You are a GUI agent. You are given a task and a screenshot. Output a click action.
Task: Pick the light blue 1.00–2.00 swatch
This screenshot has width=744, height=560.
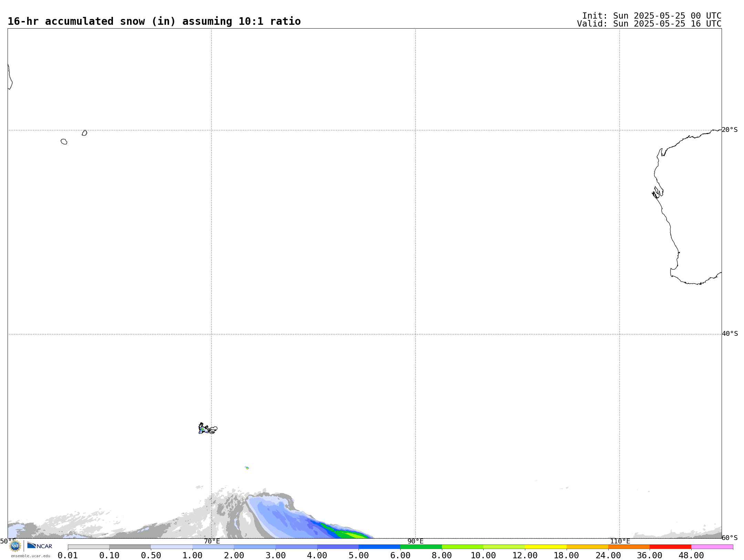click(213, 547)
